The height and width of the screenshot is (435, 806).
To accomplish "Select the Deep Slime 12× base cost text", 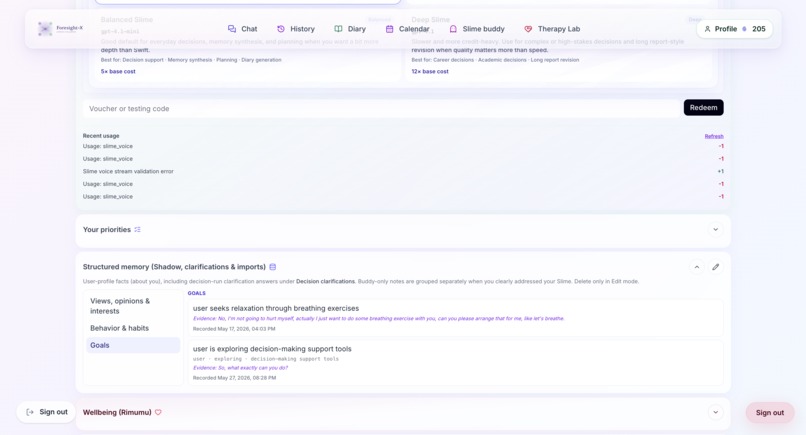I will coord(430,71).
